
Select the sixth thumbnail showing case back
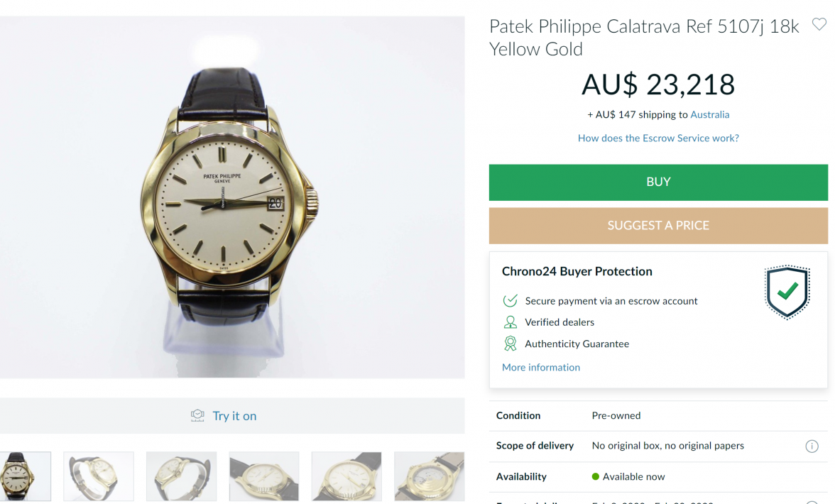coord(429,476)
